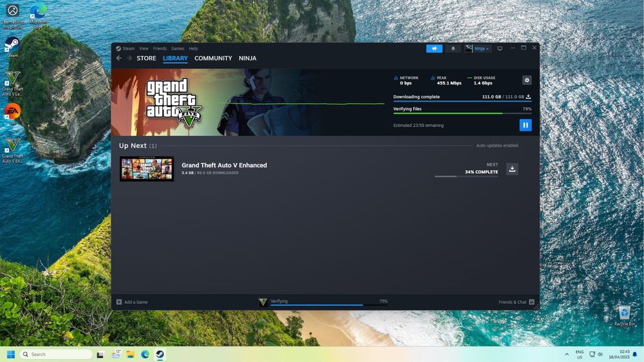The width and height of the screenshot is (644, 362).
Task: Open the Steam desktop shortcut
Action: 12,47
